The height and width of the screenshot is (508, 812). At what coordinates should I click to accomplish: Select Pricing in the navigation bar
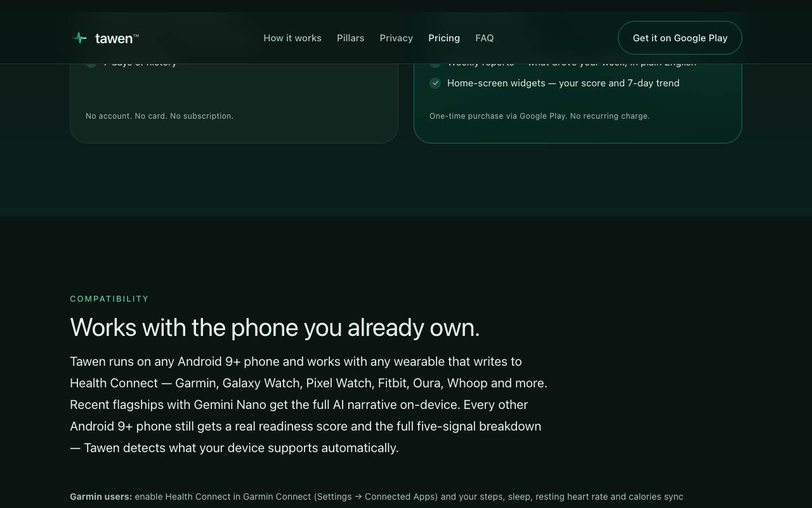point(444,38)
